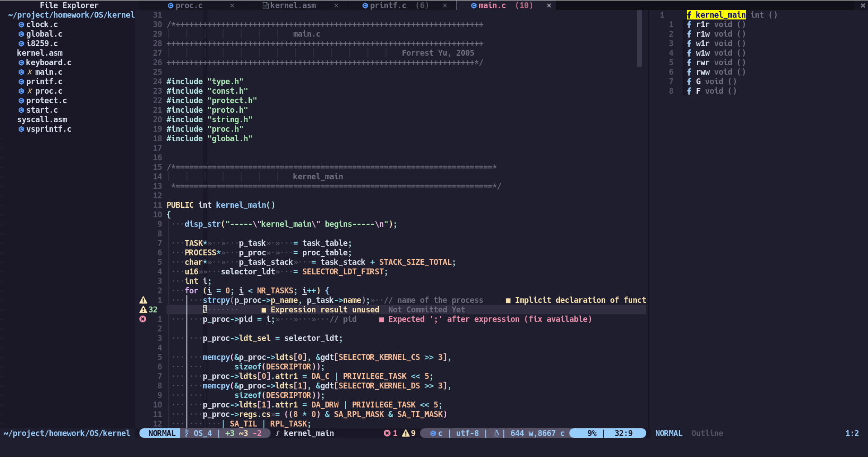Jump to r1w function in the Outline
This screenshot has width=868, height=460.
702,34
